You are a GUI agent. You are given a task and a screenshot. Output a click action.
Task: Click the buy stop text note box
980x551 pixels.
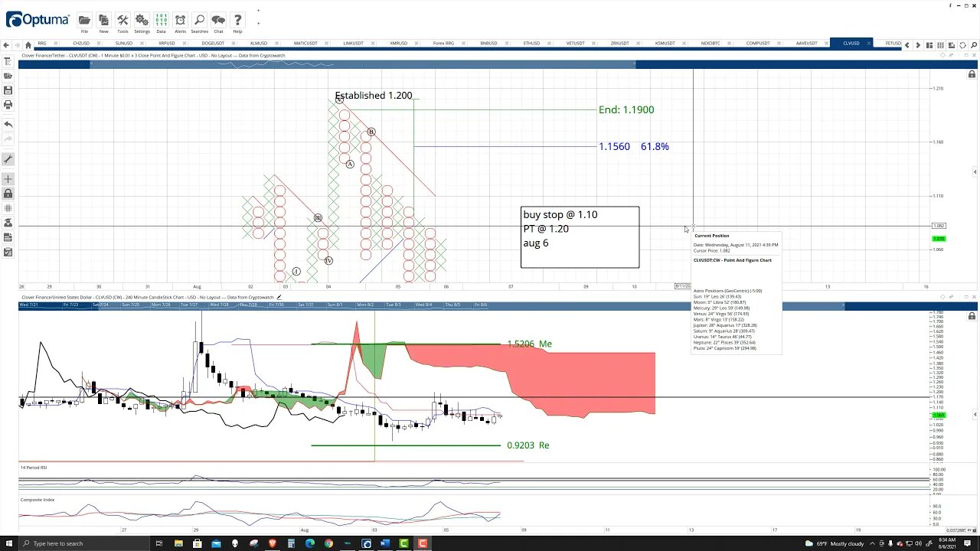pyautogui.click(x=580, y=236)
